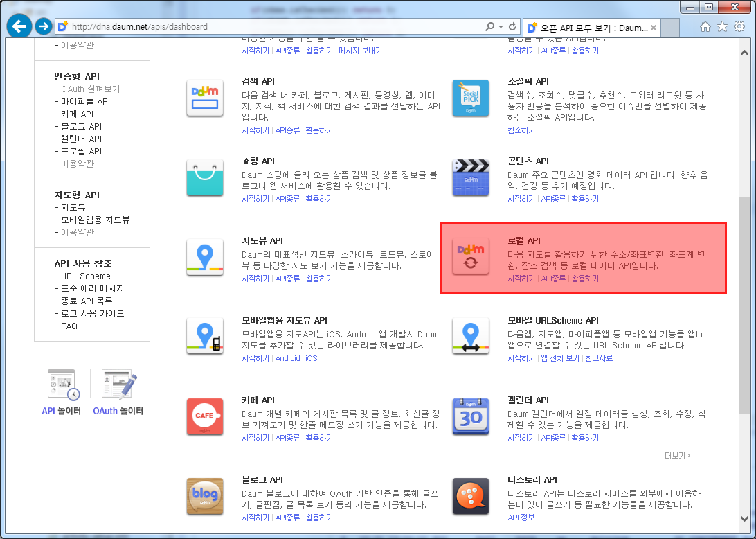756x539 pixels.
Task: Click 시작하기 under 블로그 API
Action: tap(255, 518)
